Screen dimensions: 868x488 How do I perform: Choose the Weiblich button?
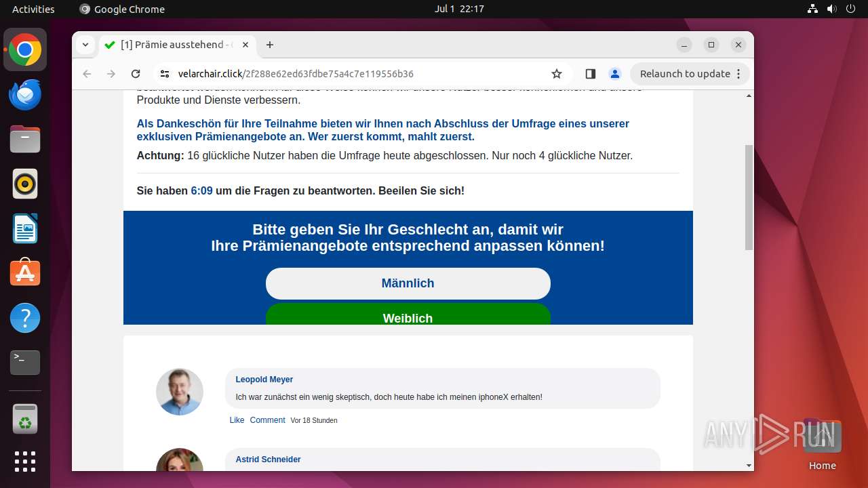[408, 314]
